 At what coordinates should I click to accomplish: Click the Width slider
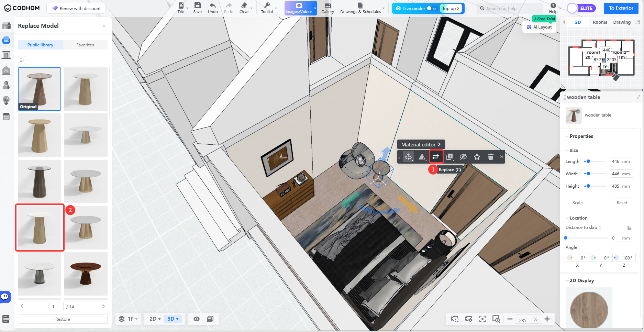click(595, 174)
